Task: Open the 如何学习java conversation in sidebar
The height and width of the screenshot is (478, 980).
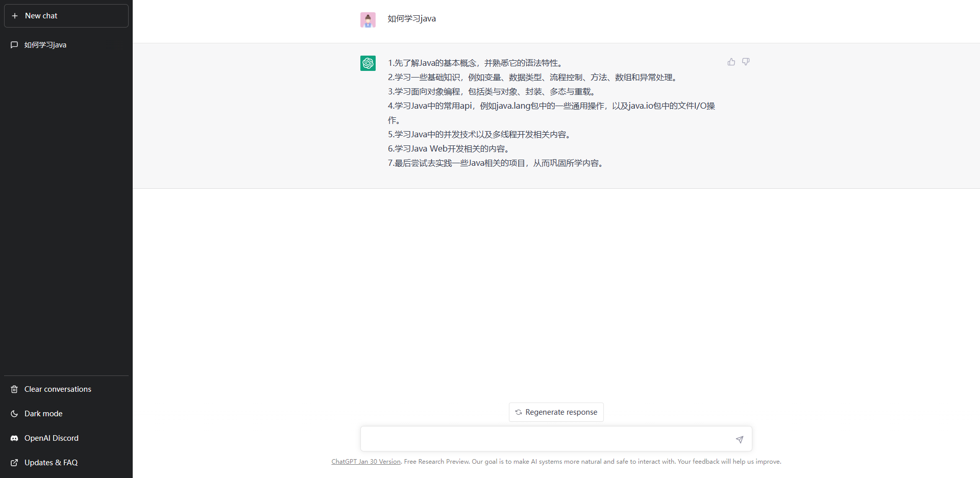Action: coord(66,45)
